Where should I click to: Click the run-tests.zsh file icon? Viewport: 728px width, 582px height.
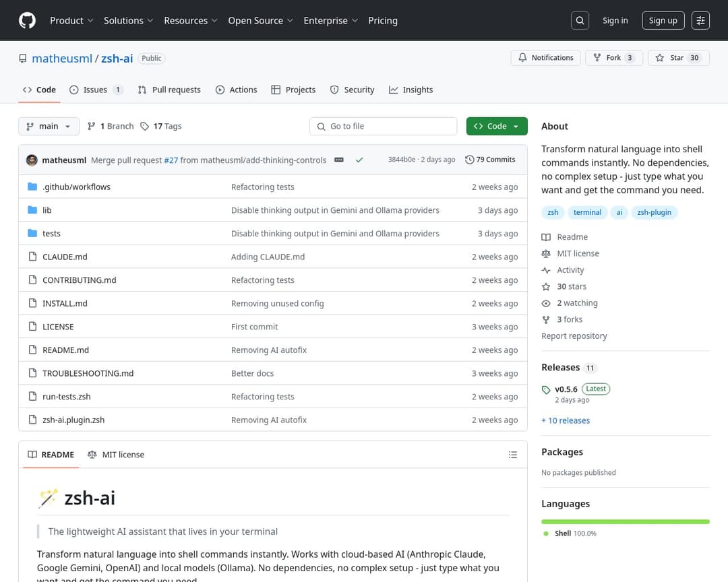pos(32,396)
